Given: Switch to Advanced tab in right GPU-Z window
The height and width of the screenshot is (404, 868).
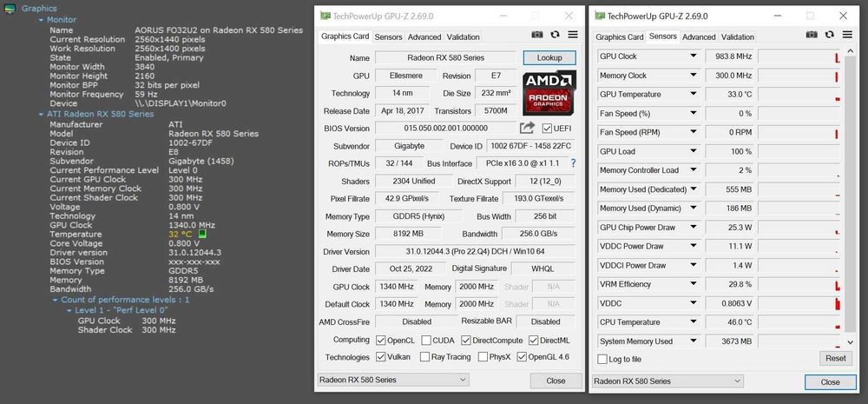Looking at the screenshot, I should coord(699,37).
